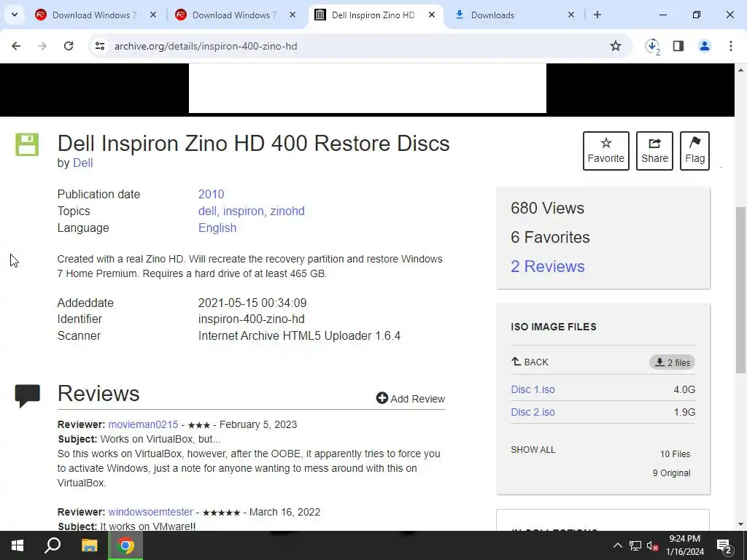Reload the current page

pos(69,46)
